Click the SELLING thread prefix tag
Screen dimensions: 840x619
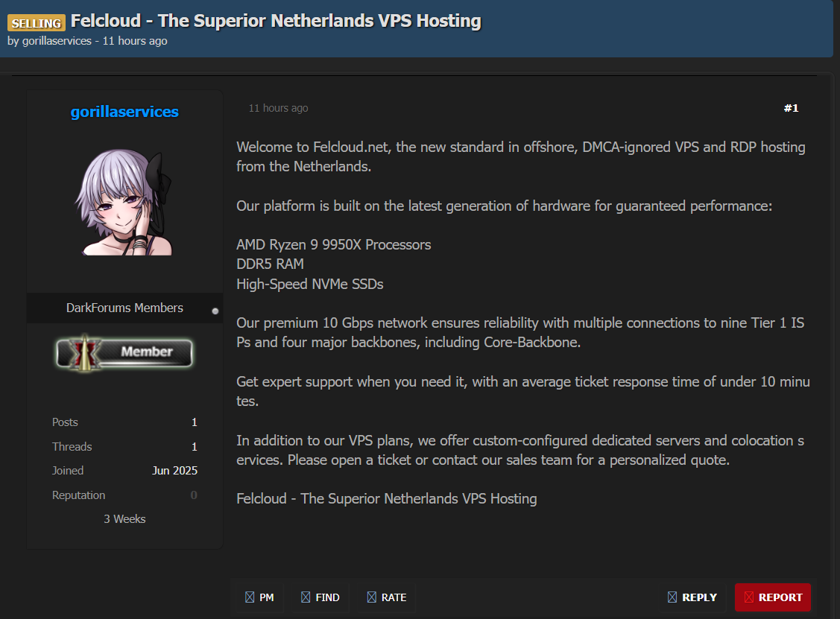pos(37,22)
